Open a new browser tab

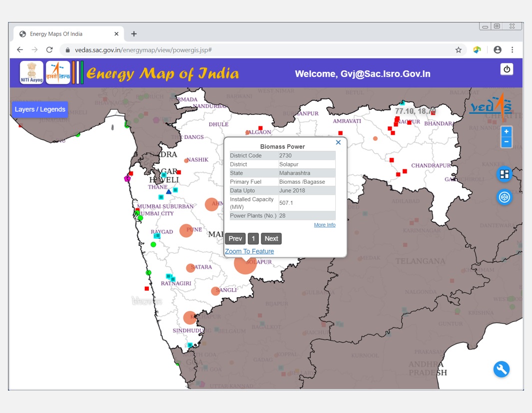pos(134,34)
